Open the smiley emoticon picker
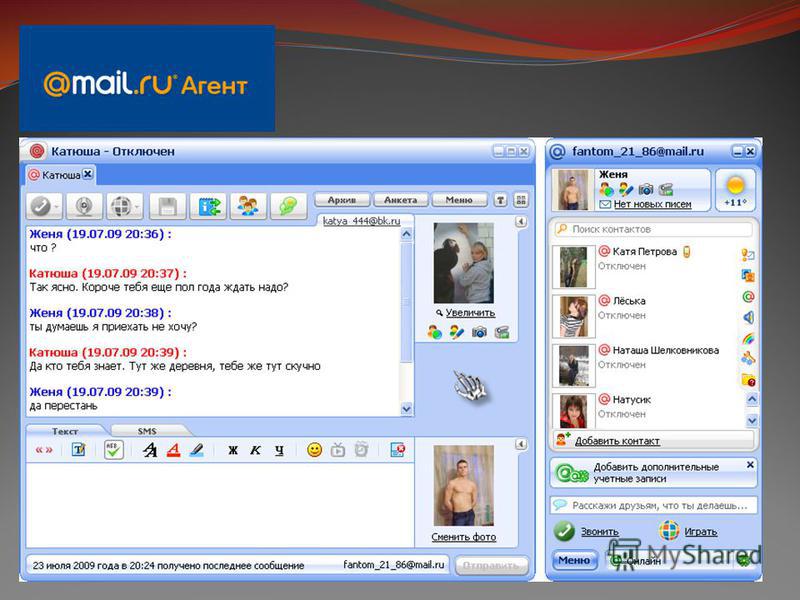This screenshot has height=600, width=800. pos(315,449)
